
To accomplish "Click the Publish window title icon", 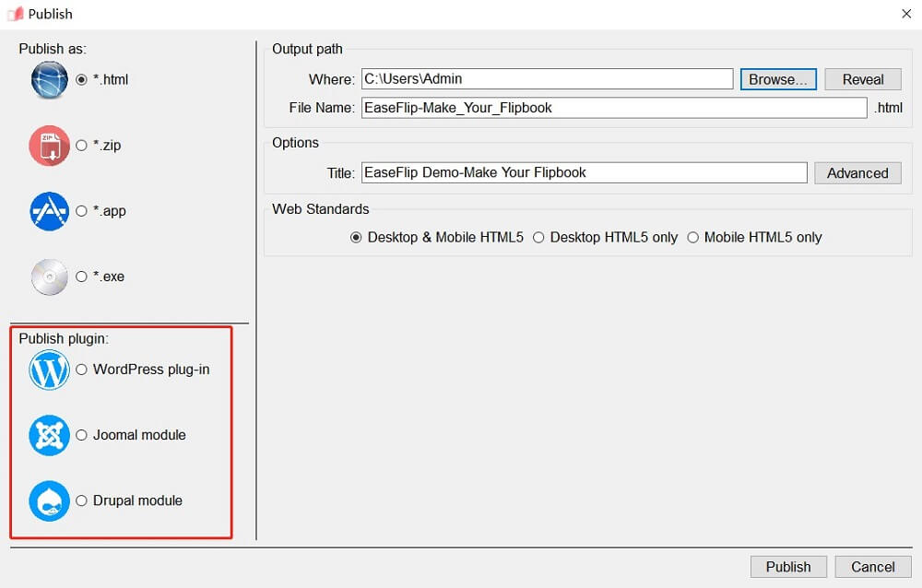I will [x=15, y=14].
